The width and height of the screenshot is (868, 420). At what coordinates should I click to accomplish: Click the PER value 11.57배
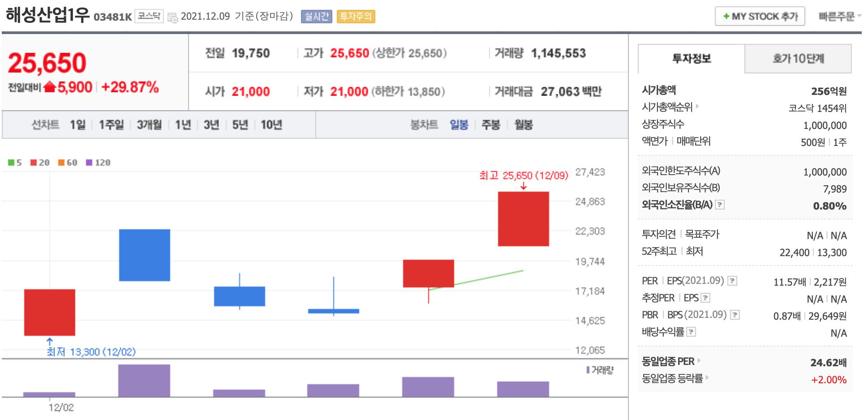click(790, 282)
